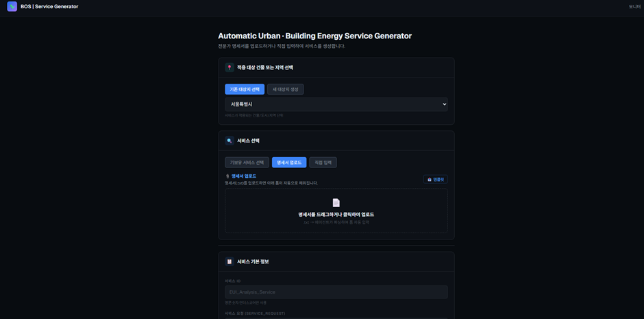Click the document icon in upload area
The height and width of the screenshot is (319, 644).
coord(336,202)
